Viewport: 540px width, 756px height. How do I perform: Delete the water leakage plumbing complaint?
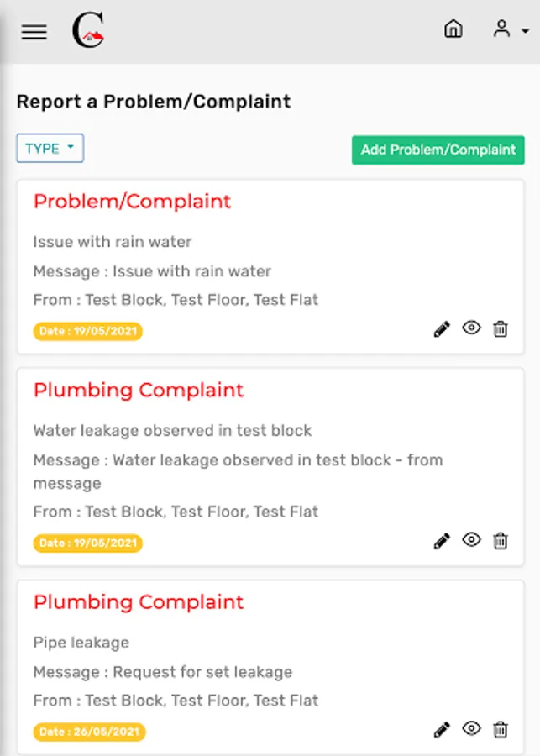501,541
